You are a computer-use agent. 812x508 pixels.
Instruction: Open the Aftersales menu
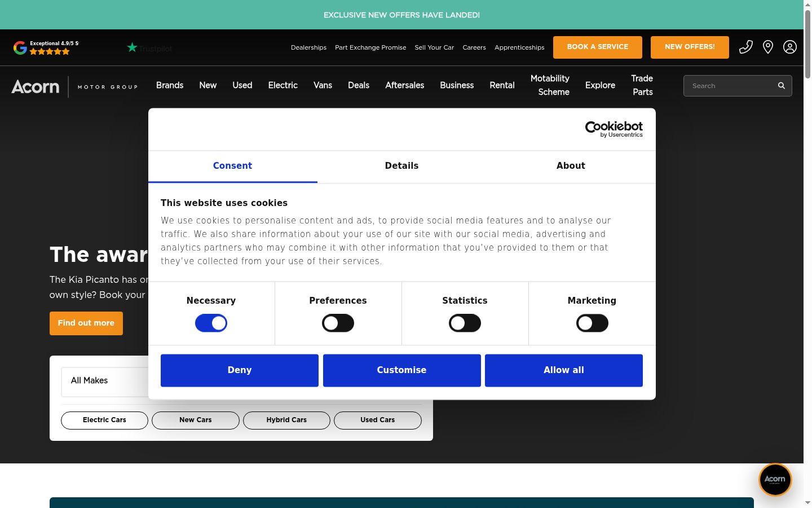click(x=405, y=85)
